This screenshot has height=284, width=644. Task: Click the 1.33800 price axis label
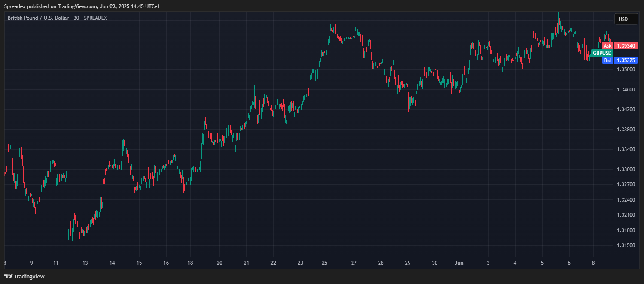click(x=626, y=130)
